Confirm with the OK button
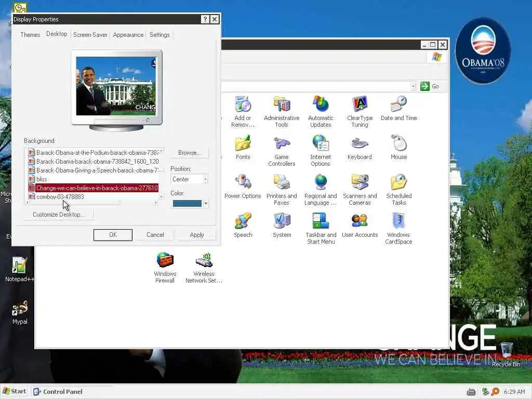The image size is (532, 399). [x=113, y=235]
